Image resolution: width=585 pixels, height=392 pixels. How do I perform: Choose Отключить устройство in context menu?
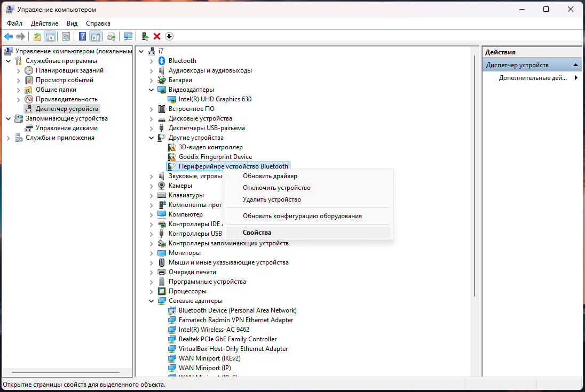pyautogui.click(x=308, y=188)
